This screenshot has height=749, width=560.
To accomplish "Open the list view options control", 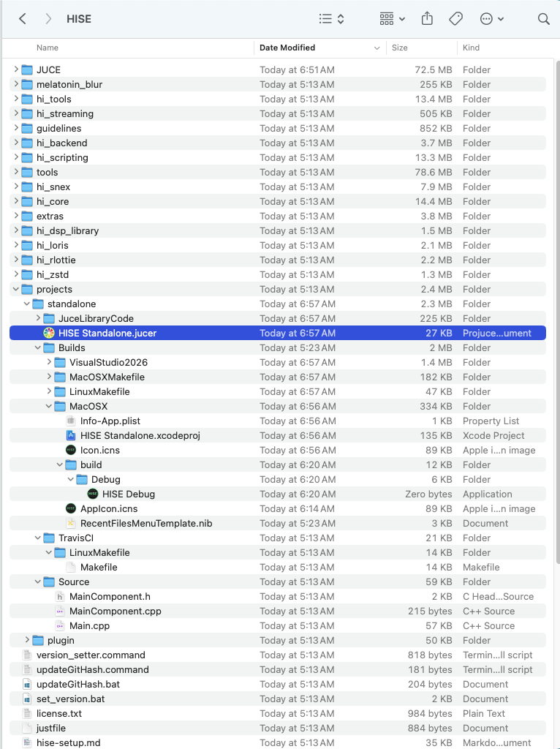I will point(331,18).
